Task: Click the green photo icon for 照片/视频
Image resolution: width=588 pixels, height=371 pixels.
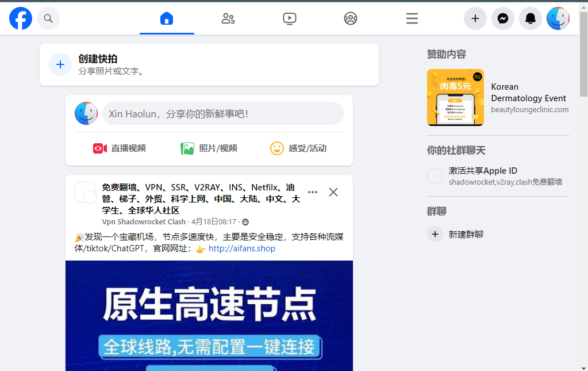Action: [187, 148]
